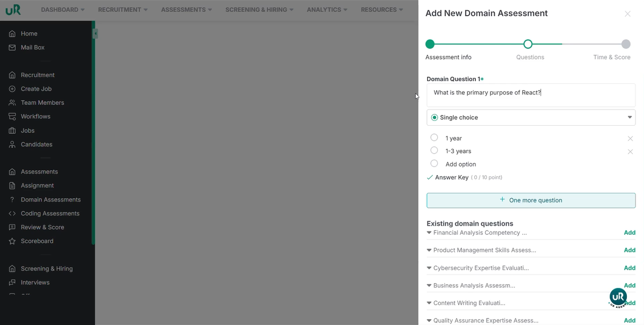Open the Recruitment top menu
644x325 pixels.
click(122, 10)
